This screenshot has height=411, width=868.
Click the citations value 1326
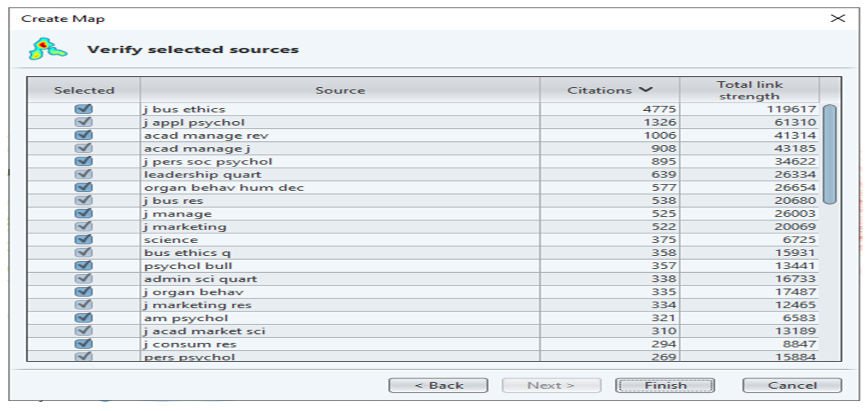pos(660,122)
